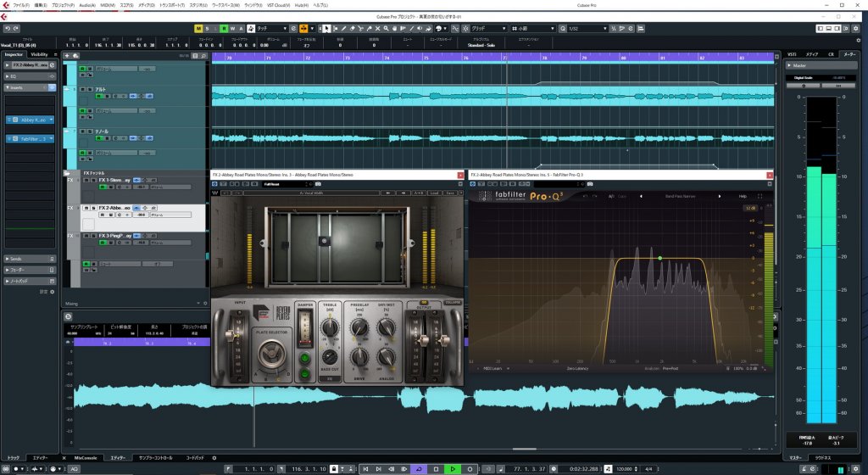Click the Solo (S) button in top toolbar
868x475 pixels.
[208, 28]
